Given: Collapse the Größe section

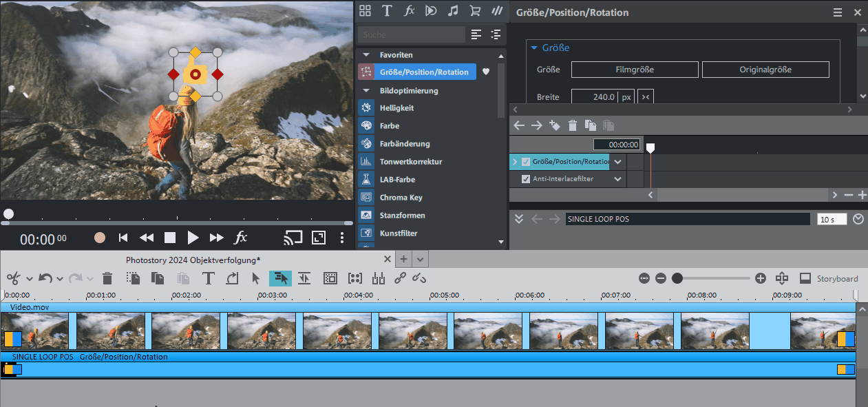Looking at the screenshot, I should [533, 48].
